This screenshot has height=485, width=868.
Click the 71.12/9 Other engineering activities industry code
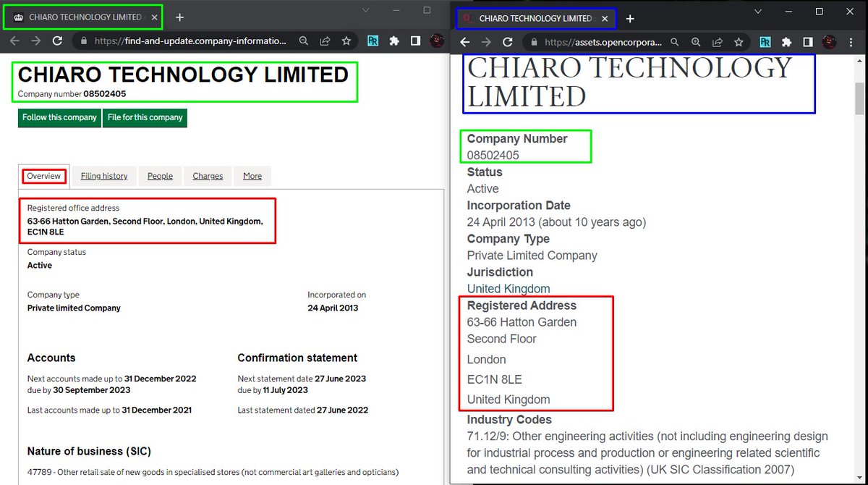coord(647,452)
